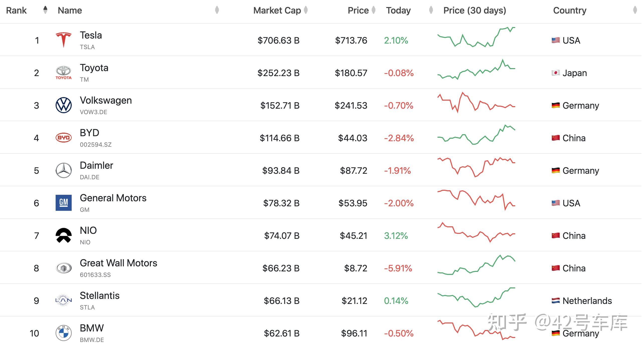Screen dimensions: 644x348
Task: Sort table by Price arrows
Action: [x=374, y=10]
